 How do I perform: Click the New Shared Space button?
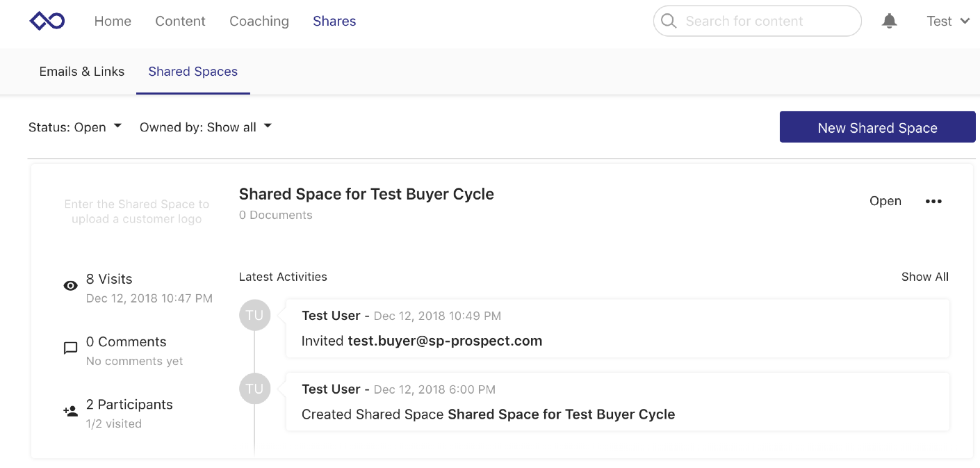click(877, 127)
